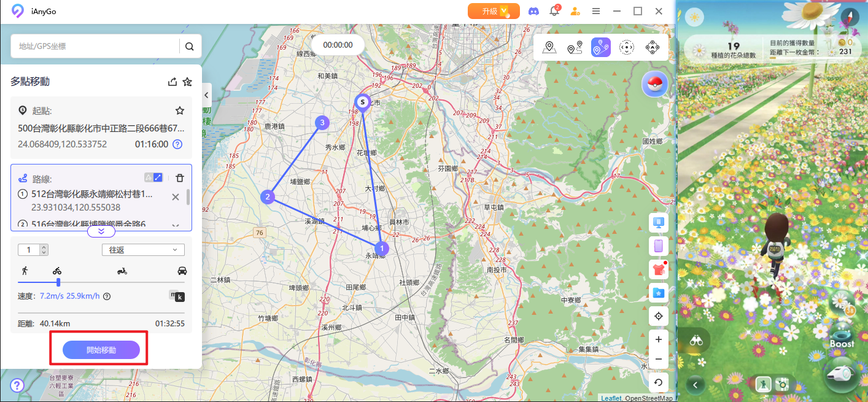Select bicycle speed icon
This screenshot has height=402, width=868.
click(x=57, y=271)
